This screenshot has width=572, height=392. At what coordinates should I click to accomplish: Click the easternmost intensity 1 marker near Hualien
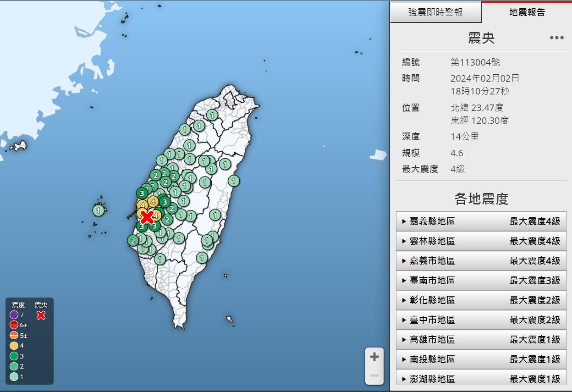tap(234, 181)
